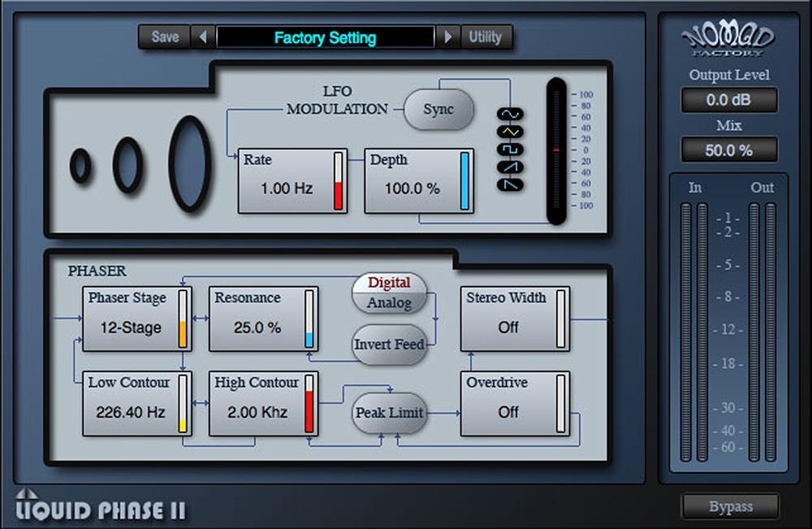
Task: Click the next preset arrow
Action: (x=447, y=37)
